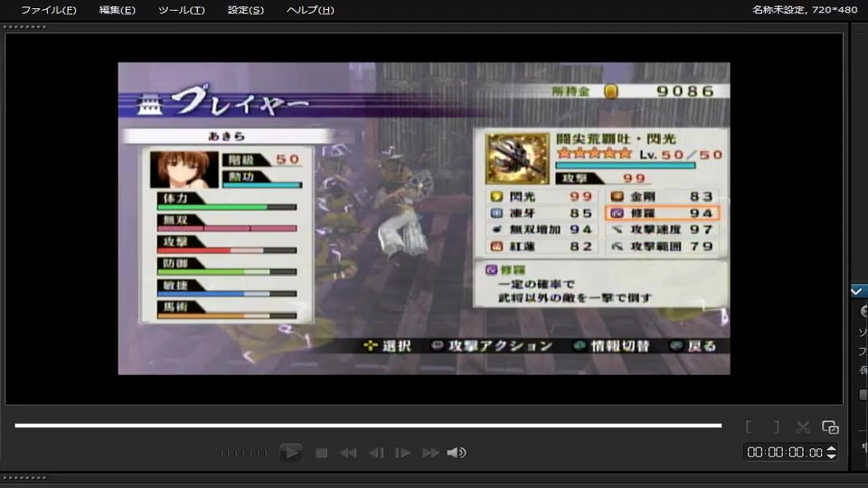Set mark-in with the left bracket icon

coord(749,427)
